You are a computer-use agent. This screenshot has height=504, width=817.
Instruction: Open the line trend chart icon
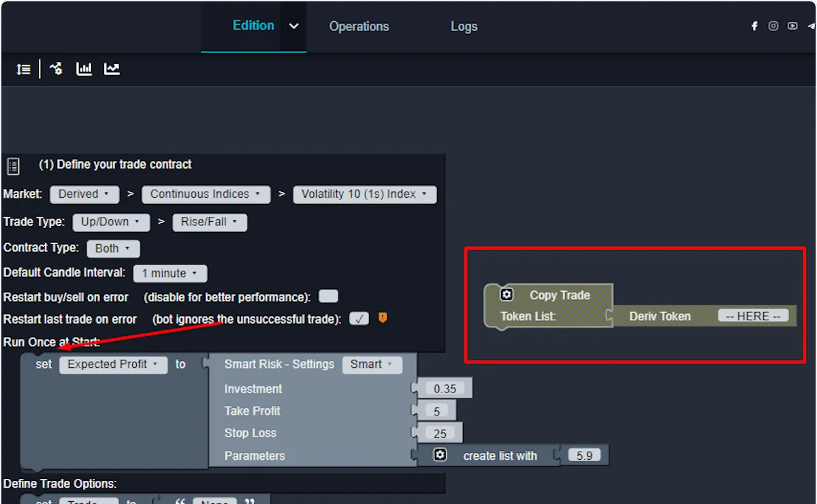coord(112,69)
